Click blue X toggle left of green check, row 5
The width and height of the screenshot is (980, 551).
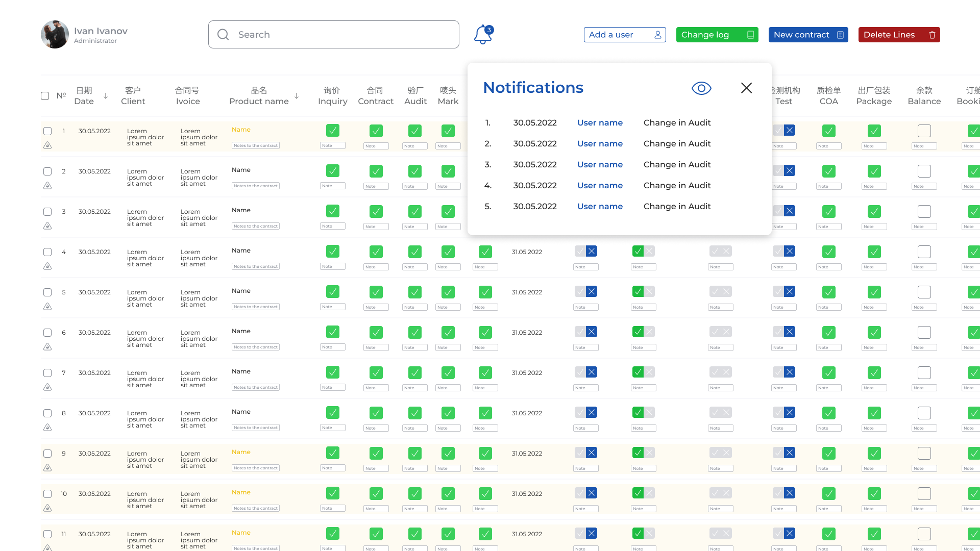[x=592, y=291]
